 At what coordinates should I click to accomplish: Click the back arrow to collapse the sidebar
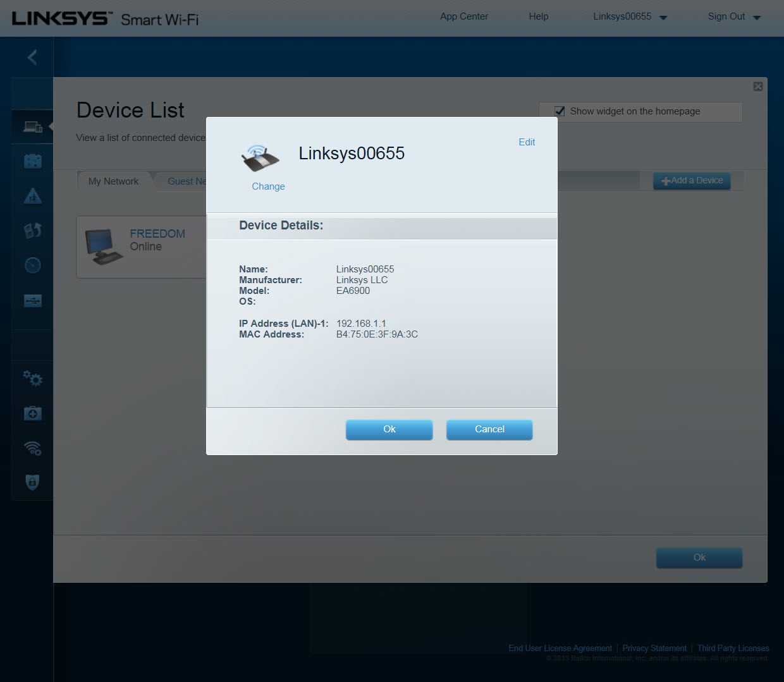tap(32, 58)
